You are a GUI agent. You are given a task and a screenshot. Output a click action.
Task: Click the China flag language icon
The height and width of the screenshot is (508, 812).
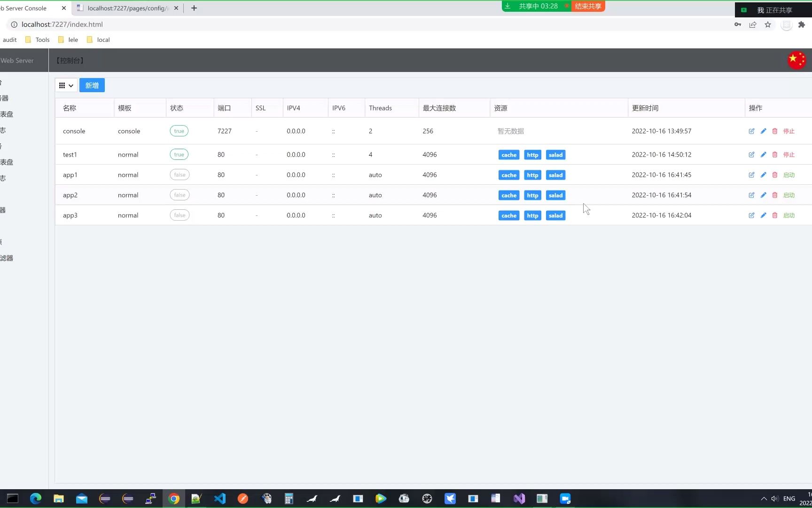pos(796,60)
